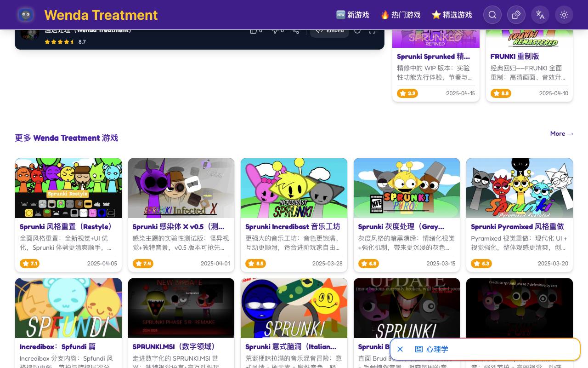Open the Sprunki Sprunked 精... card title
Viewport: 588px width, 368px height.
click(434, 57)
